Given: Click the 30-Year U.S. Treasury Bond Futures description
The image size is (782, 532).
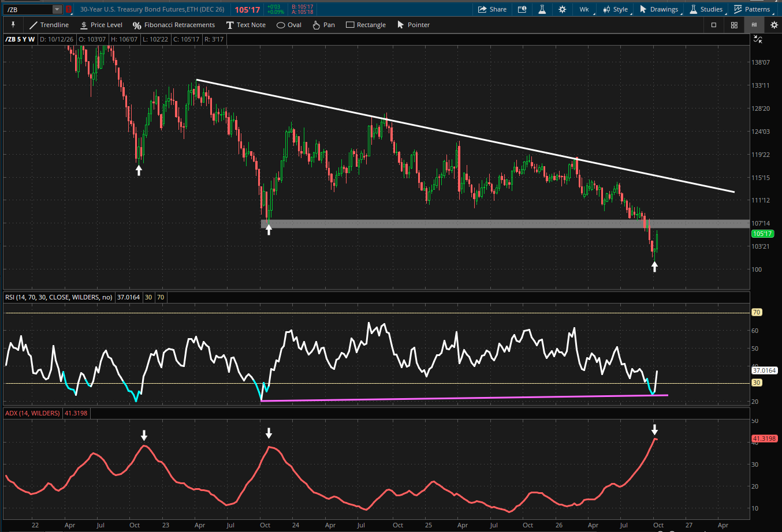Looking at the screenshot, I should (152, 9).
